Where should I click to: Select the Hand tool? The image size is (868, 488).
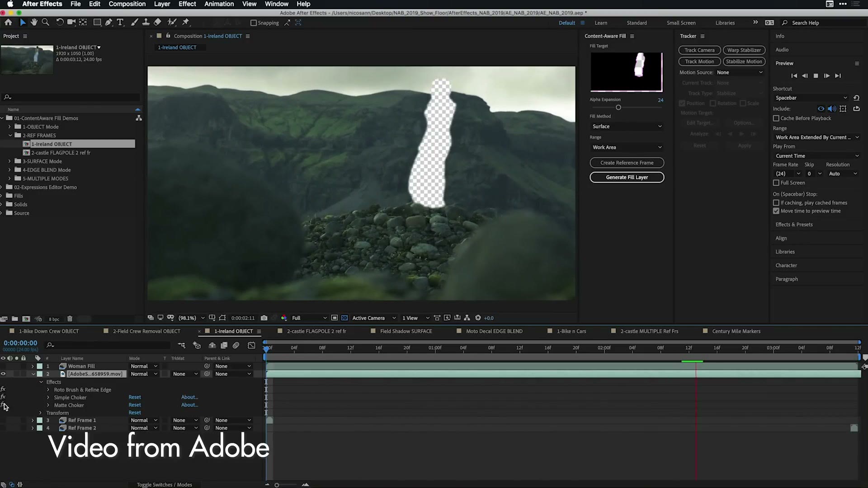(34, 22)
